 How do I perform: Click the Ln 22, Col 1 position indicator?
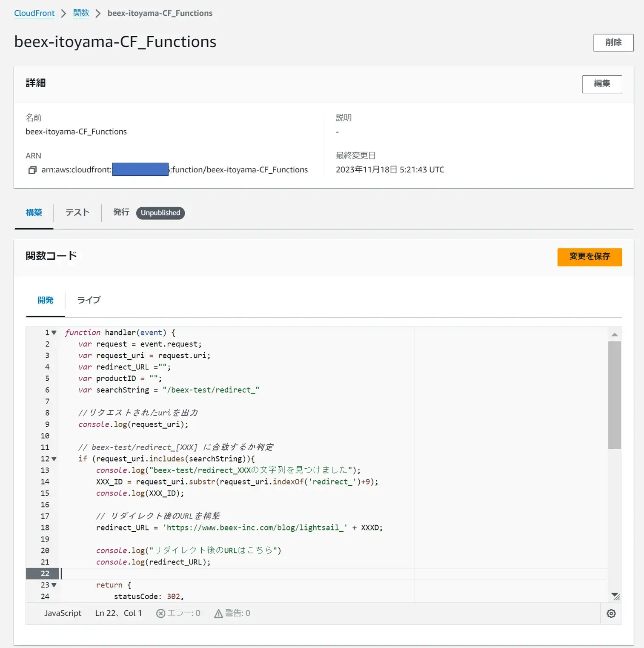point(118,614)
